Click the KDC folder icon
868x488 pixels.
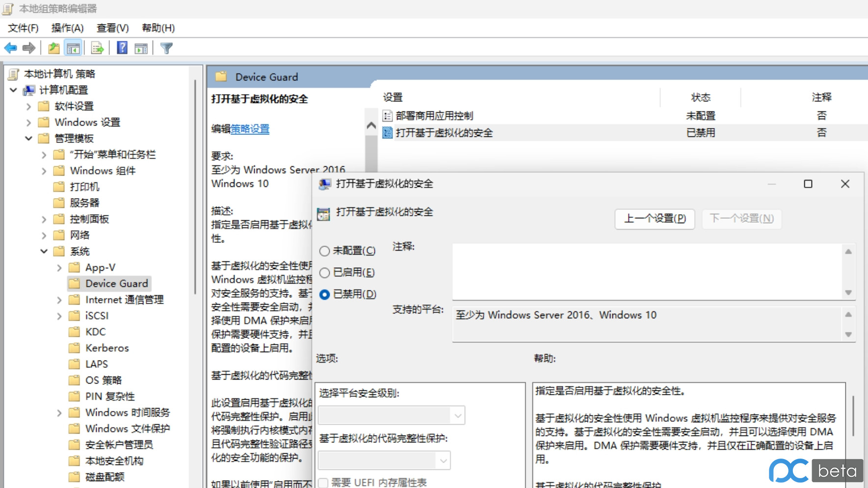74,332
